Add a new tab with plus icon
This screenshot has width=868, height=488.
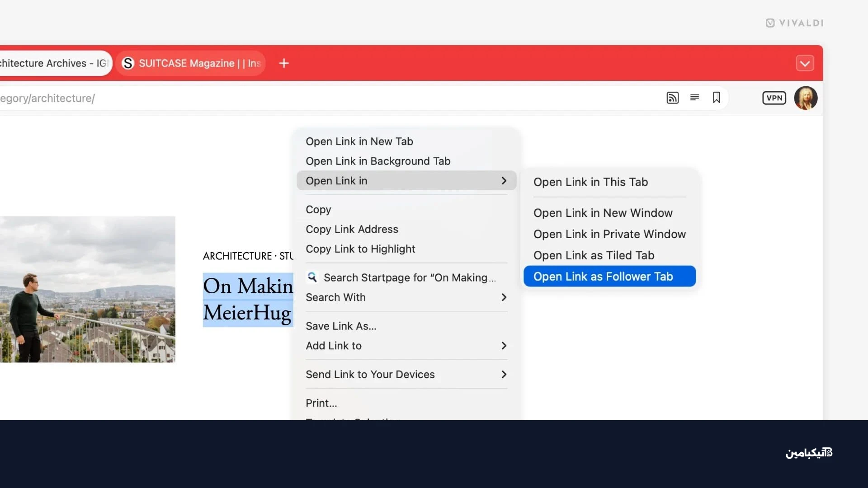point(284,63)
